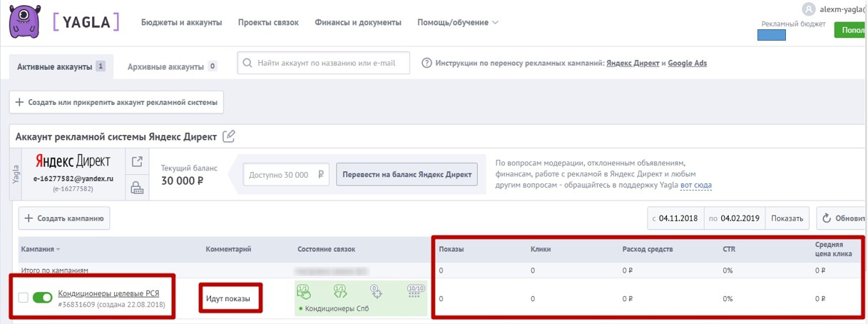Set start date field 04.11.2018

[675, 218]
